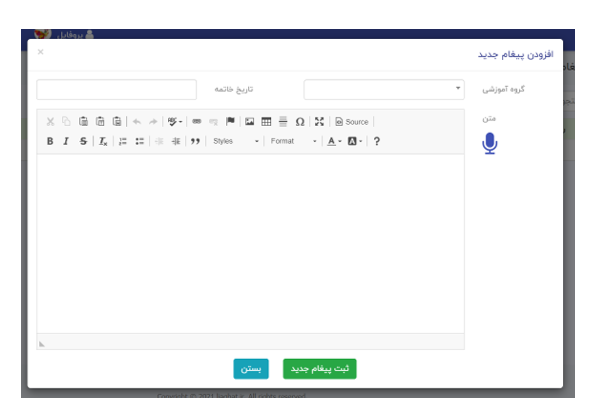This screenshot has height=412, width=598.
Task: Open the special character Omega icon
Action: pyautogui.click(x=300, y=122)
